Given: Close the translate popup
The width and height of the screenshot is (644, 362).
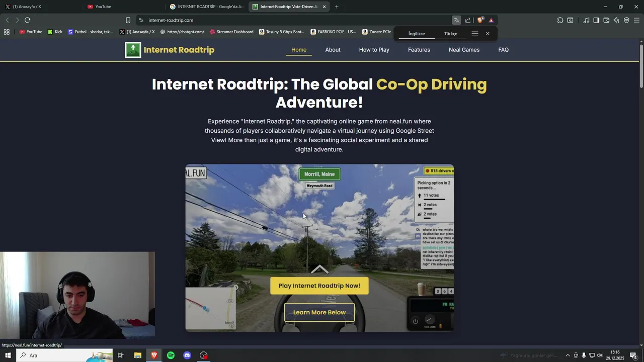Looking at the screenshot, I should (488, 34).
